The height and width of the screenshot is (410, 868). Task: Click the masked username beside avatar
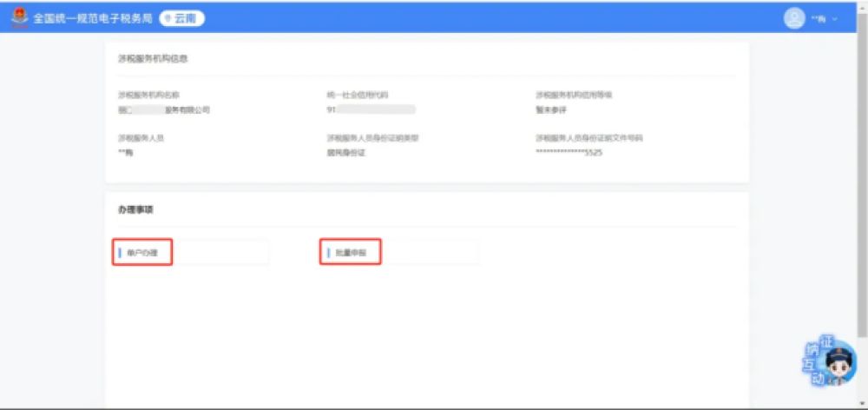pos(818,19)
